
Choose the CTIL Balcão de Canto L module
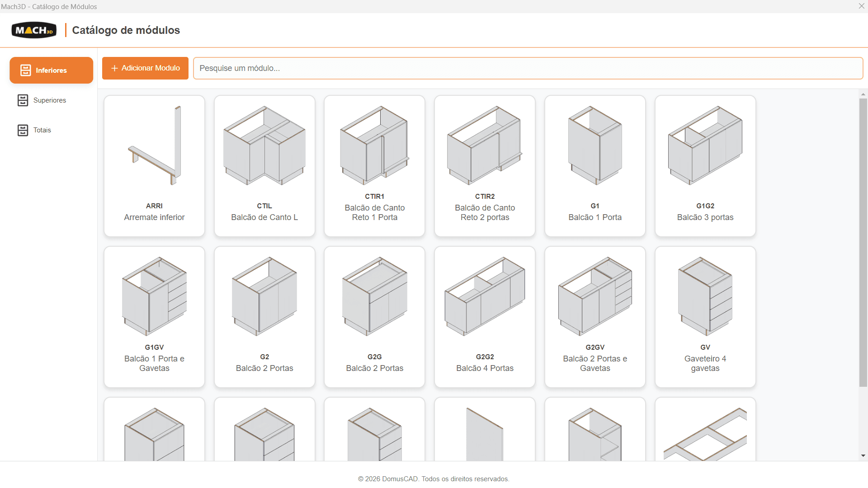pyautogui.click(x=264, y=166)
